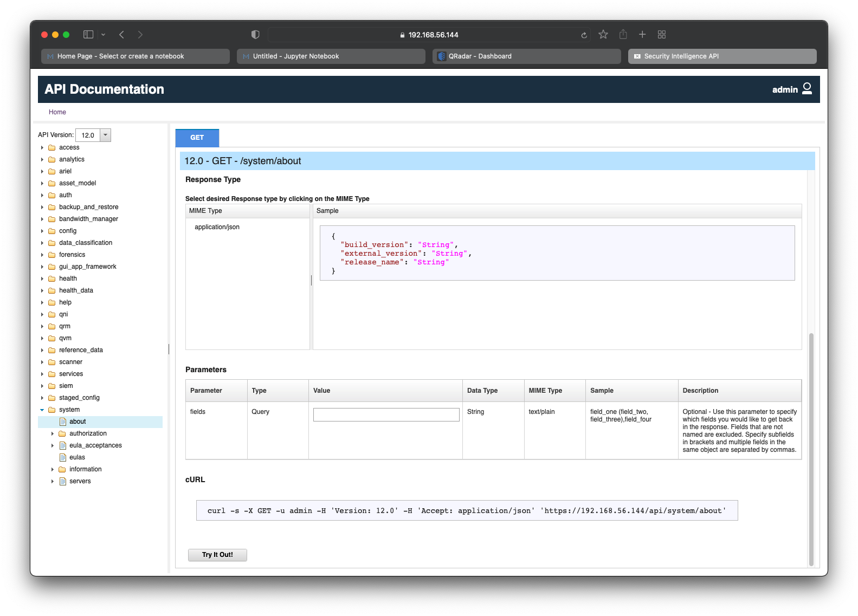Screen dimensions: 858x616
Task: Click the cURL command text box
Action: [467, 510]
